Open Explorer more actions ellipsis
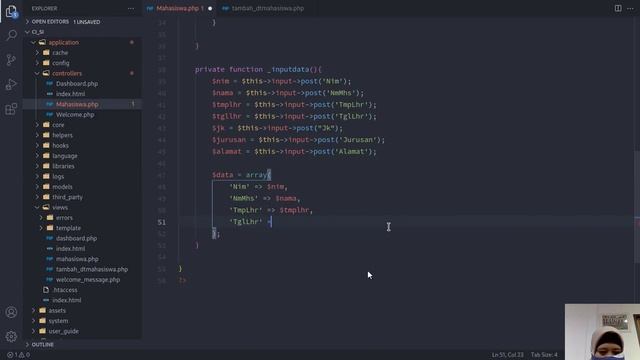This screenshot has height=360, width=640. [131, 8]
